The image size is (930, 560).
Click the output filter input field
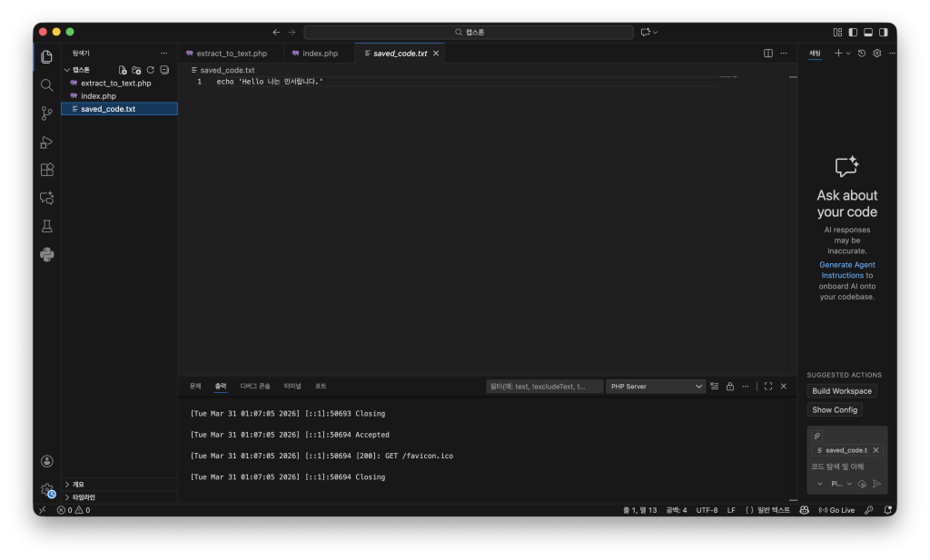tap(544, 386)
